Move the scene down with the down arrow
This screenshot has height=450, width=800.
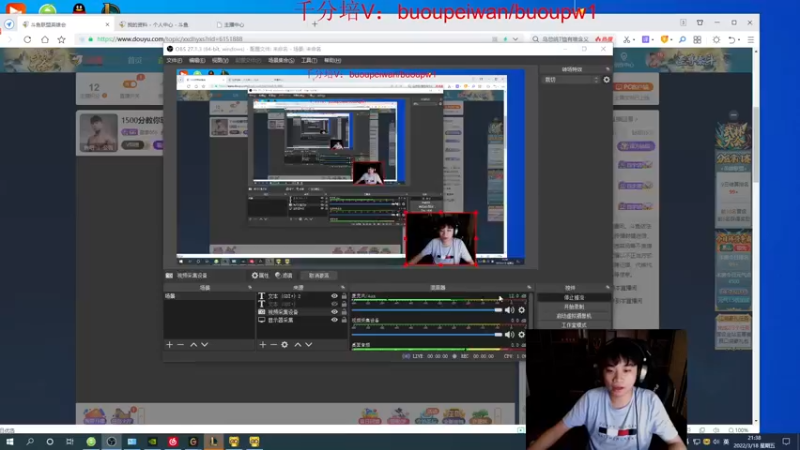205,345
